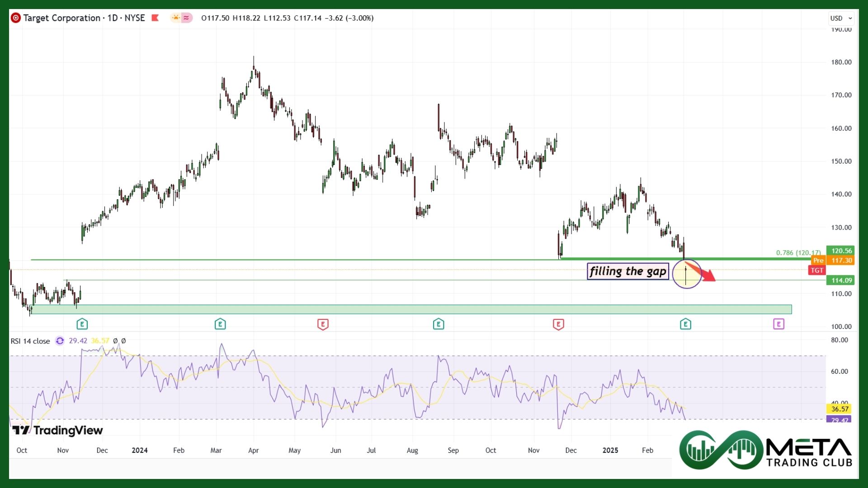Open the green earnings marker for November 2023
This screenshot has height=488, width=868.
pyautogui.click(x=82, y=324)
